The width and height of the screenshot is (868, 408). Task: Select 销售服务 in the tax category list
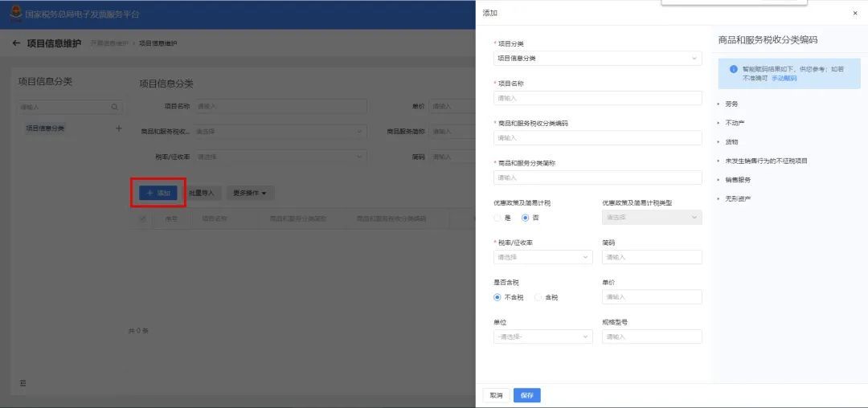738,180
